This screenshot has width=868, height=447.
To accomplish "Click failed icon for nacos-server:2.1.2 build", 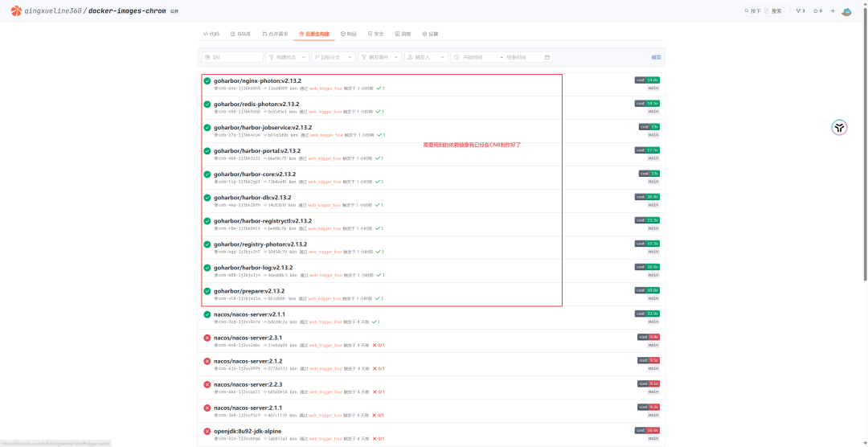I will coord(207,361).
